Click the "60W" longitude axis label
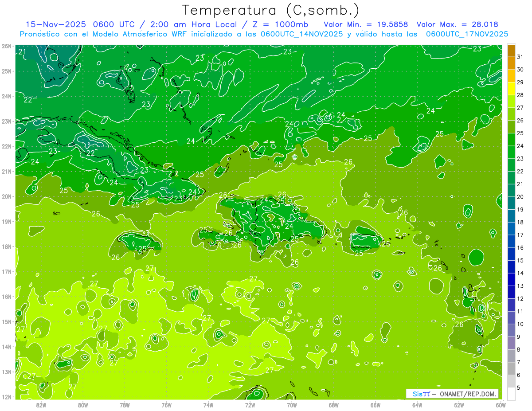This screenshot has height=411, width=532. [x=501, y=405]
